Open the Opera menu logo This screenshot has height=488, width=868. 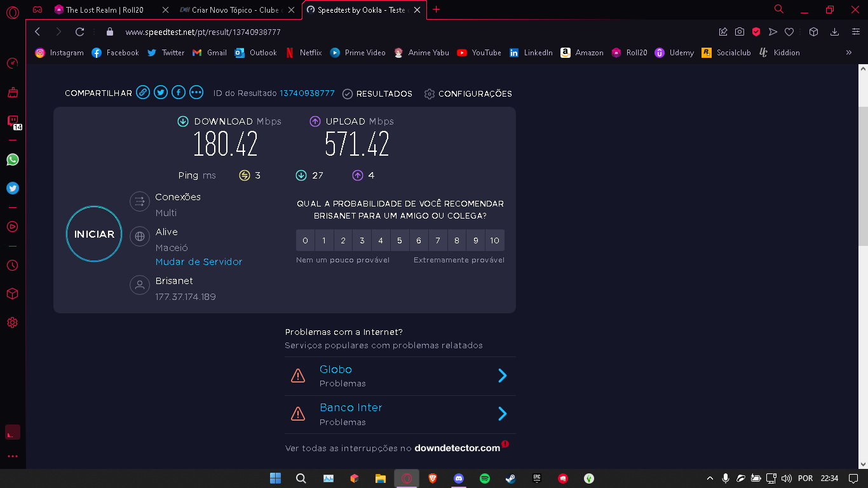point(13,11)
